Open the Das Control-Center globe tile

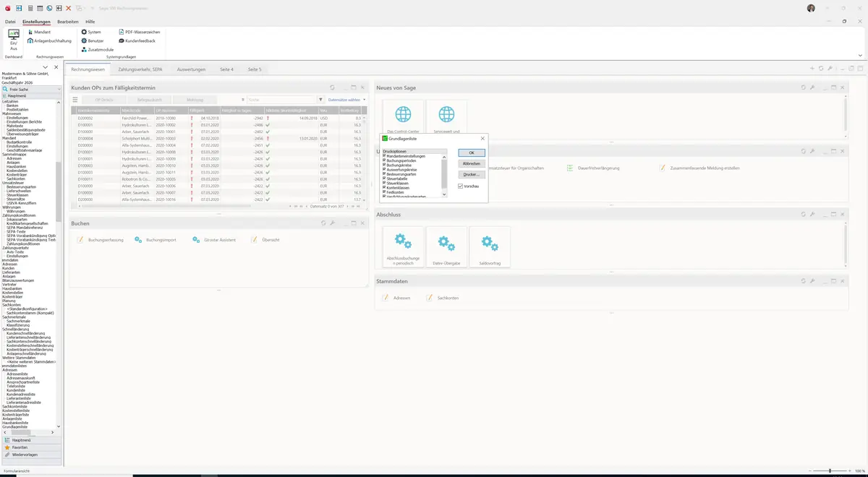(403, 118)
